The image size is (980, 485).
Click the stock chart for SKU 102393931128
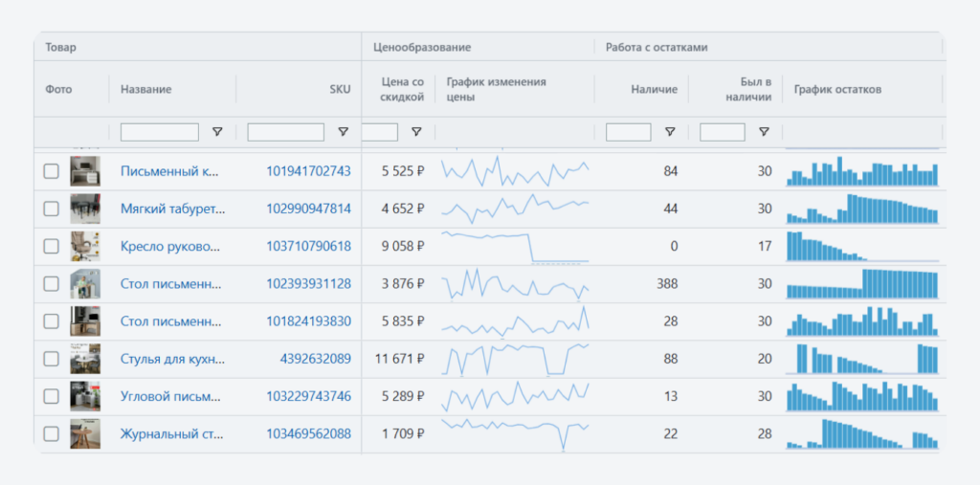click(x=861, y=284)
